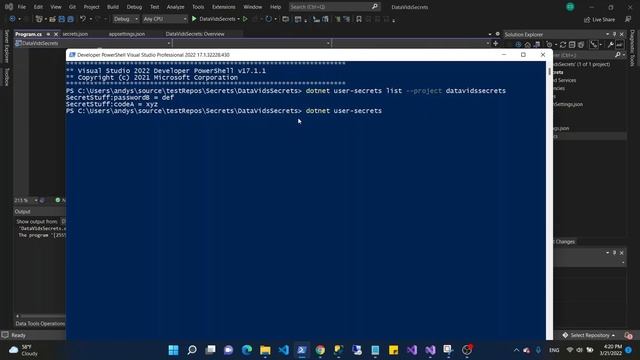This screenshot has width=640, height=360.
Task: Click the split editor plus icon
Action: click(x=496, y=43)
